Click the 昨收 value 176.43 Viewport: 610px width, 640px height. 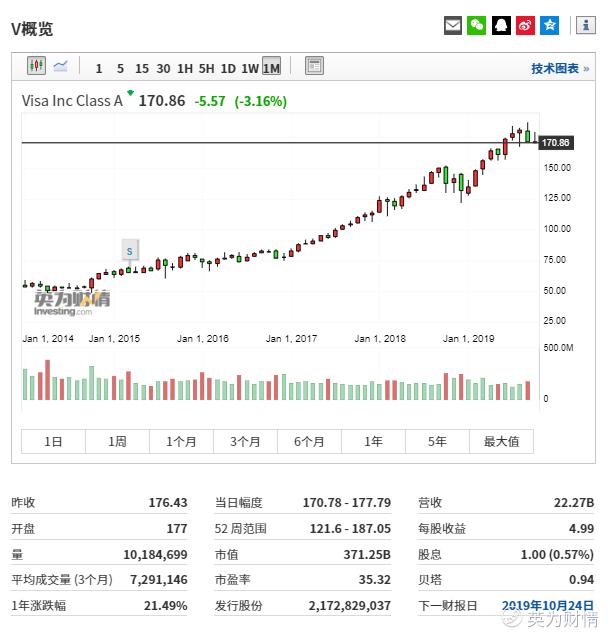tap(168, 502)
